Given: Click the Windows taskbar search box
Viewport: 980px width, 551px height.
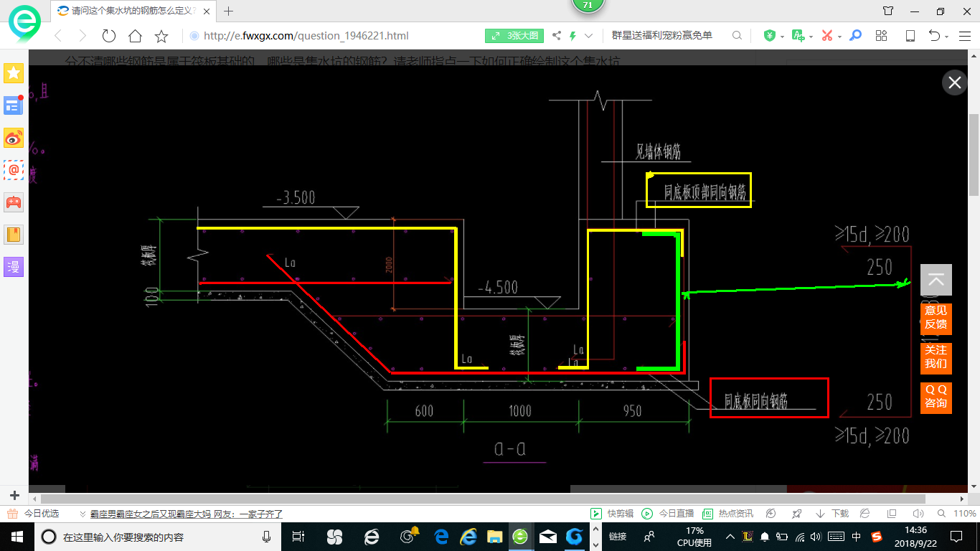Looking at the screenshot, I should coord(158,536).
